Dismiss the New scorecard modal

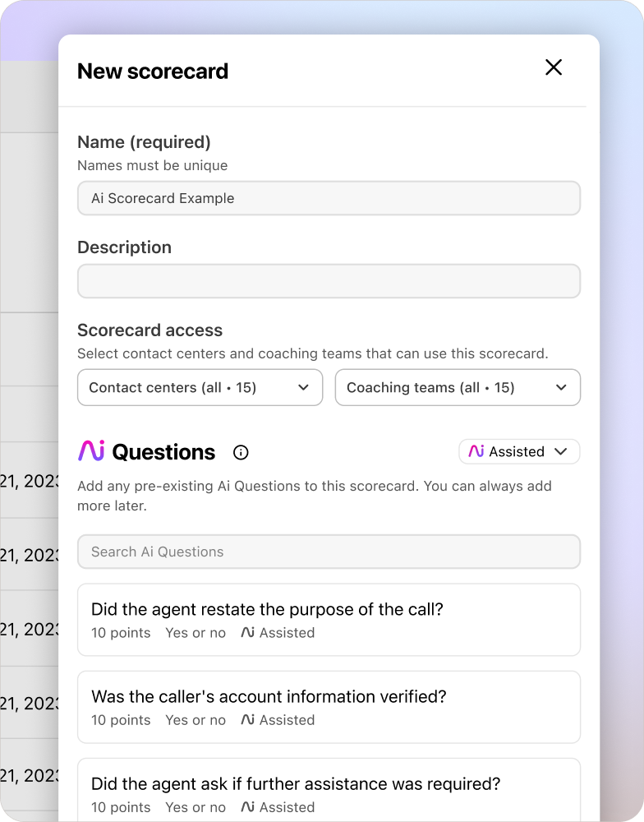click(553, 68)
